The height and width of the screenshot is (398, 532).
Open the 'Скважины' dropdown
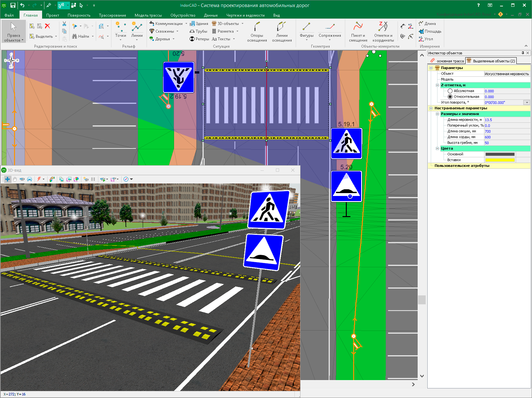[178, 31]
